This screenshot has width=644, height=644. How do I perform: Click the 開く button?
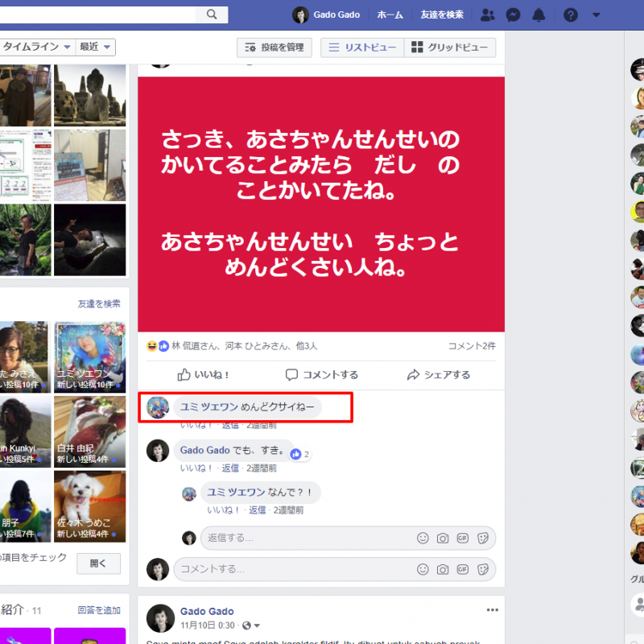[98, 563]
